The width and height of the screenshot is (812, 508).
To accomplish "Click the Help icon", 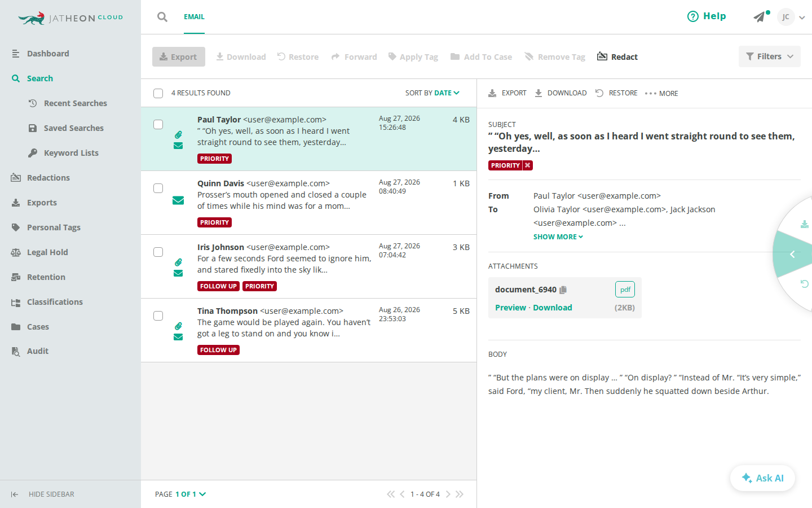I will tap(692, 16).
